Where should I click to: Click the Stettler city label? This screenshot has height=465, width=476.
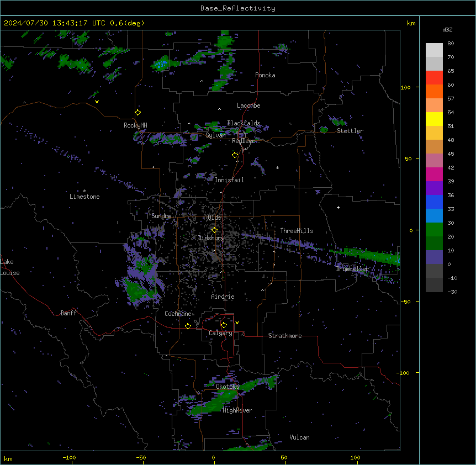[350, 131]
